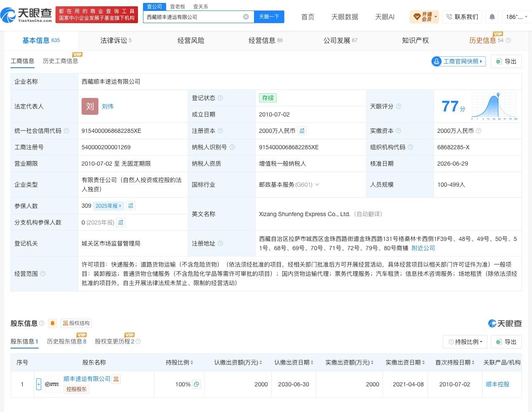532x412 pixels.
Task: Export business info via 导出
Action: (x=506, y=61)
